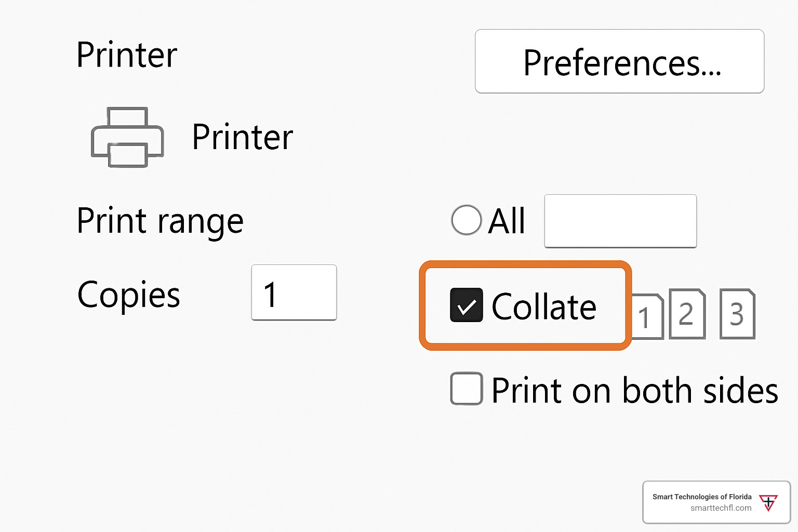The image size is (798, 532).
Task: Click the collate page 1 icon
Action: point(647,316)
